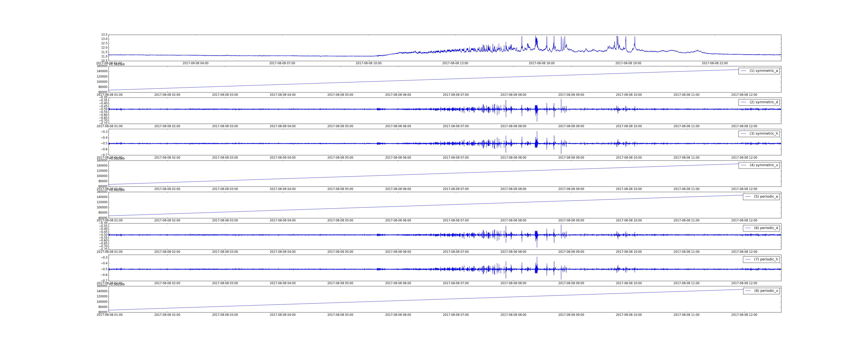The image size is (868, 347).
Task: Select the 22:00 tick label on top plot
Action: click(x=715, y=63)
